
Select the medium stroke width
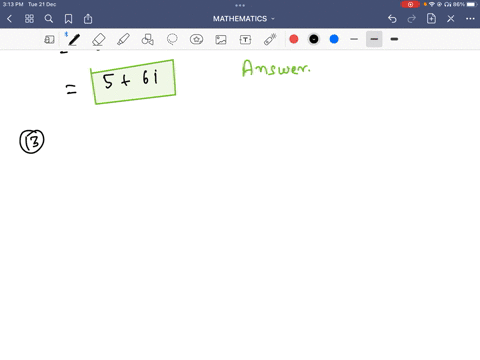tap(374, 39)
